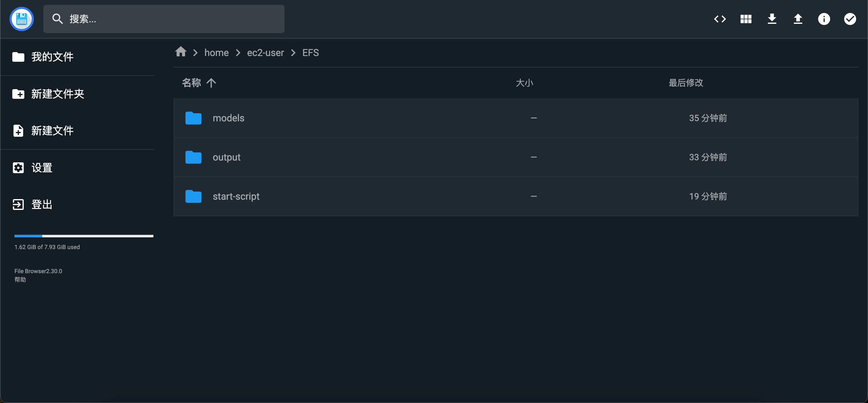Open the shell toggle code icon
868x403 pixels.
coord(720,19)
